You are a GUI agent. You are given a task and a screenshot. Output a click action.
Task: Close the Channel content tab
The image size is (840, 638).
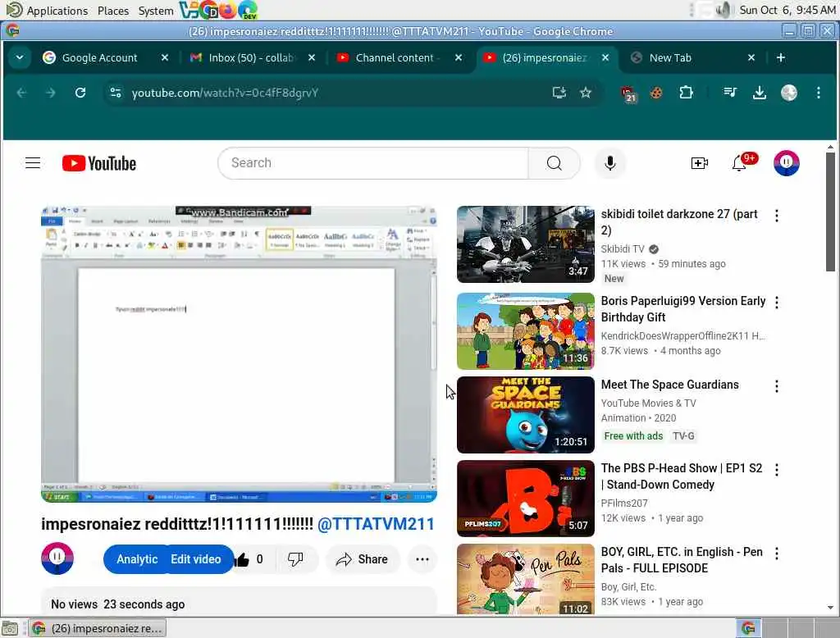[x=459, y=57]
